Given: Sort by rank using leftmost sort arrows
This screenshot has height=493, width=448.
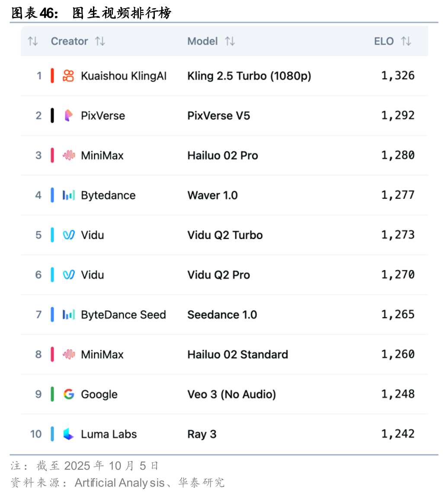Looking at the screenshot, I should coord(33,41).
